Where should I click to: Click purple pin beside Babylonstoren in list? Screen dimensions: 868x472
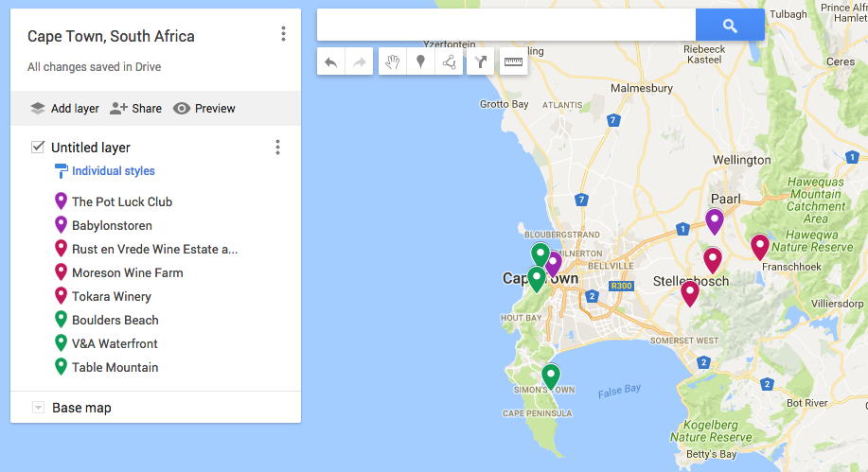point(61,225)
